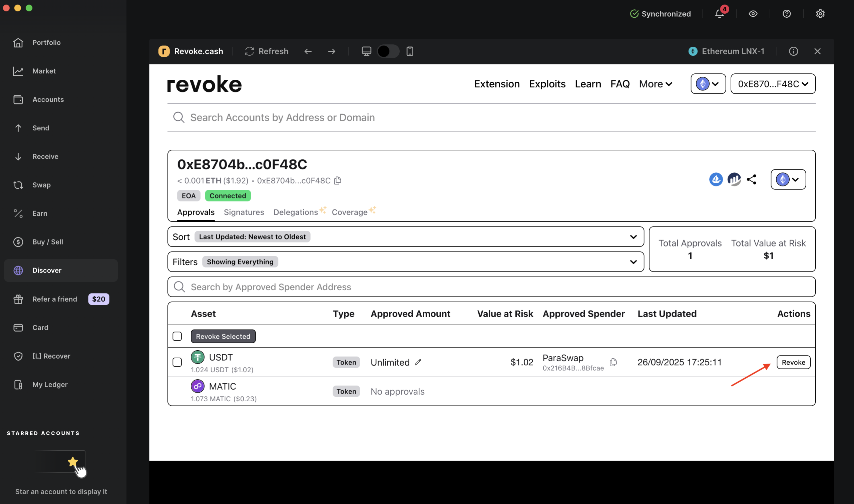The height and width of the screenshot is (504, 854).
Task: Copy wallet address next to 0xE8704b...c0F48C
Action: click(x=338, y=180)
